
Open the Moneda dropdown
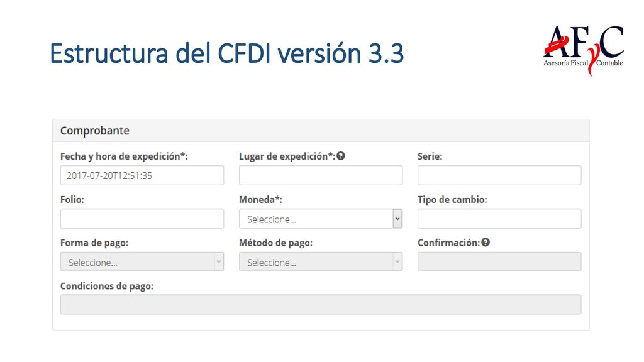(321, 219)
